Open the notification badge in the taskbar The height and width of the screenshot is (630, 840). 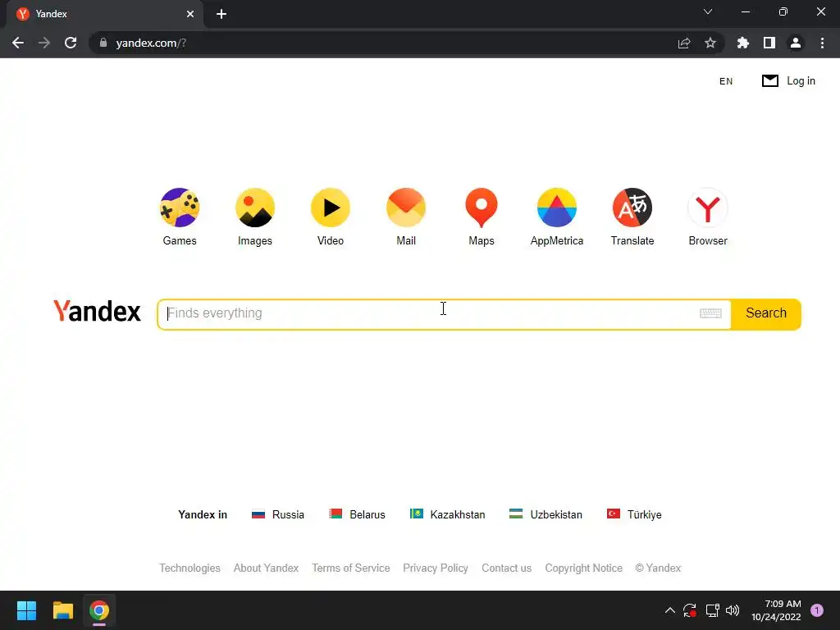817,610
